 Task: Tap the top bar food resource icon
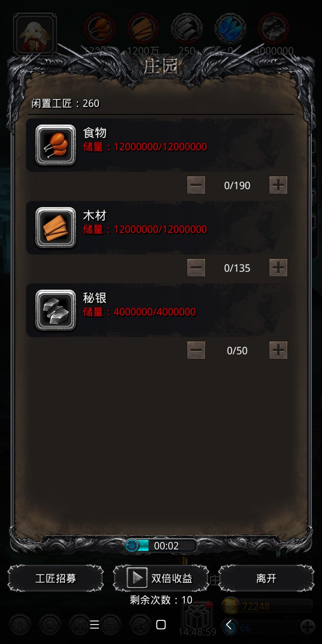pyautogui.click(x=100, y=29)
